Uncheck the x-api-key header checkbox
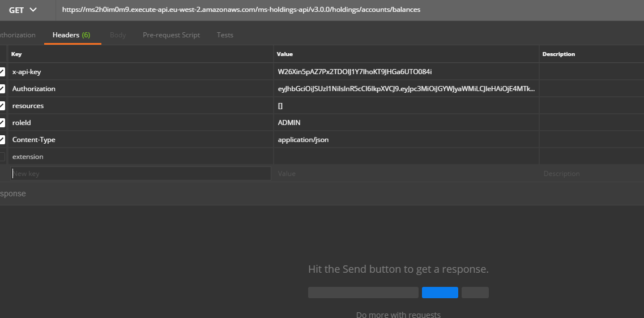 tap(2, 72)
